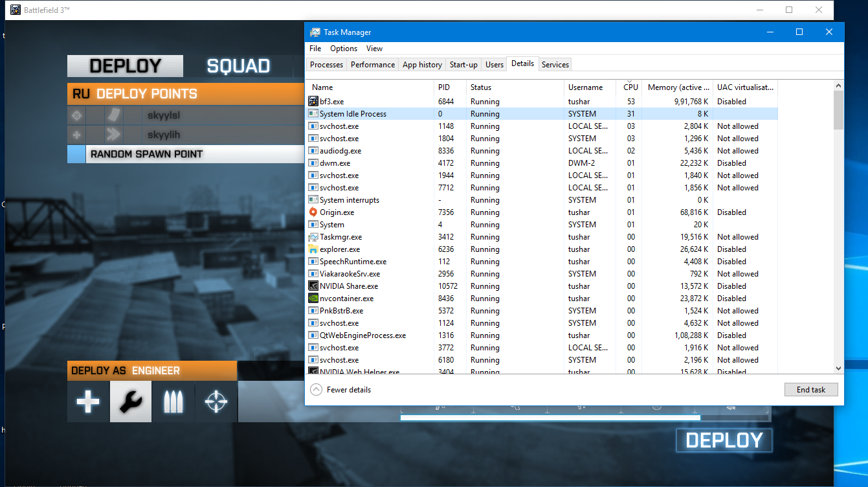This screenshot has height=487, width=868.
Task: Select the Assault class plus icon
Action: click(x=88, y=402)
